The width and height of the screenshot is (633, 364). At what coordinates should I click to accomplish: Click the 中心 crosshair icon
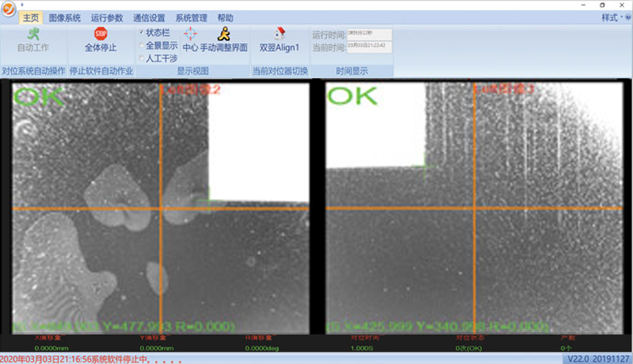190,34
